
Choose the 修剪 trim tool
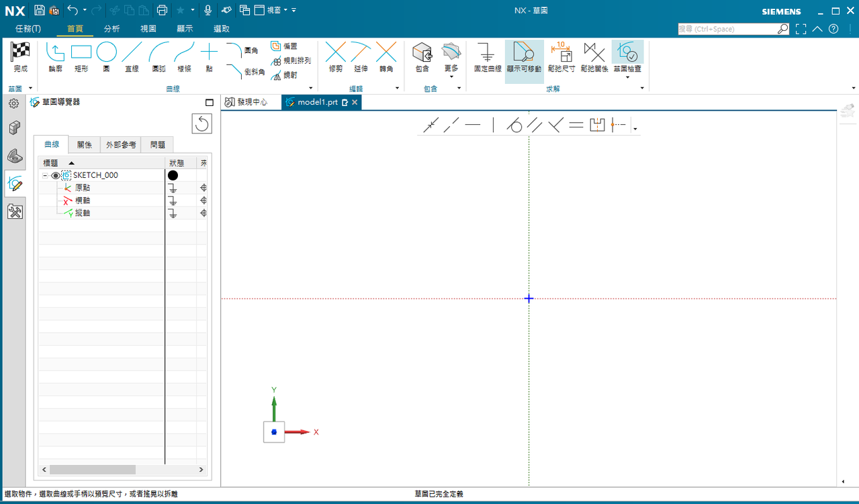(x=336, y=57)
